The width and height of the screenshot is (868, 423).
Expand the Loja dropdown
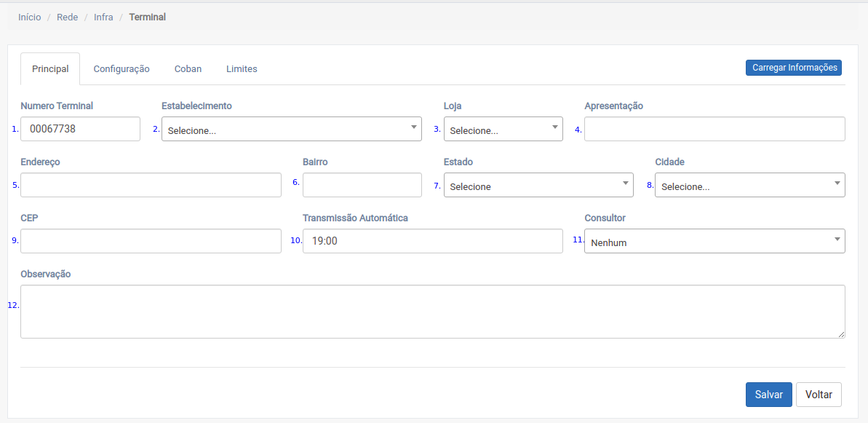point(503,130)
